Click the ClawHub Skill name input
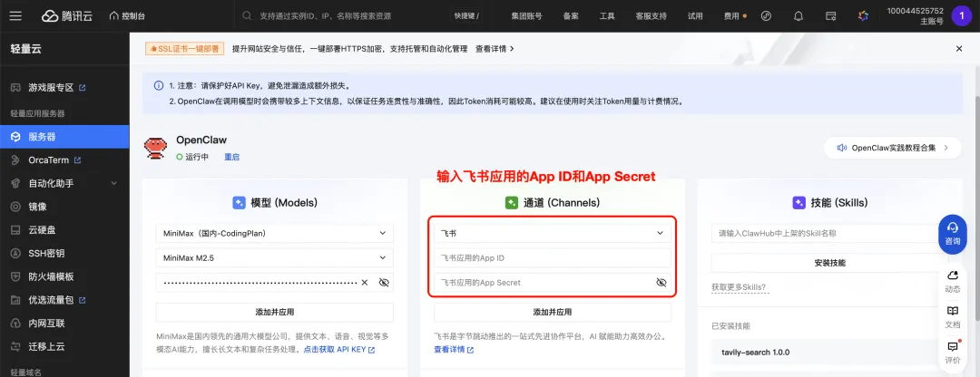The image size is (980, 377). (x=830, y=234)
